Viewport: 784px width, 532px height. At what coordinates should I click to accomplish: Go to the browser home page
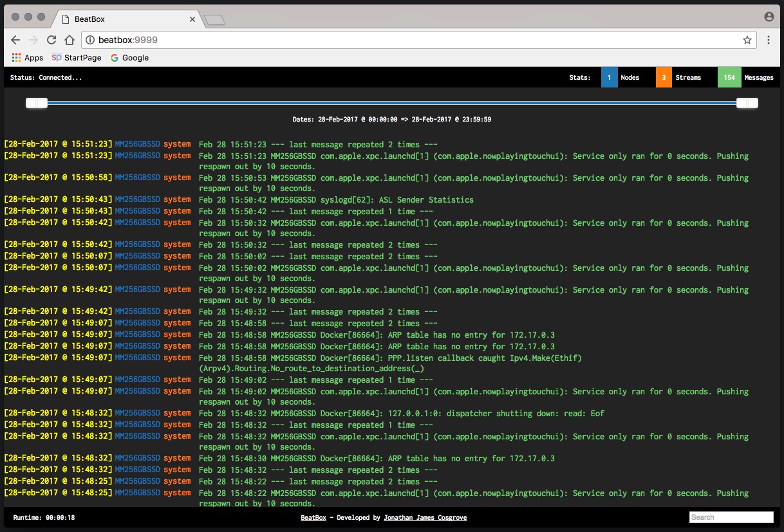click(x=70, y=40)
